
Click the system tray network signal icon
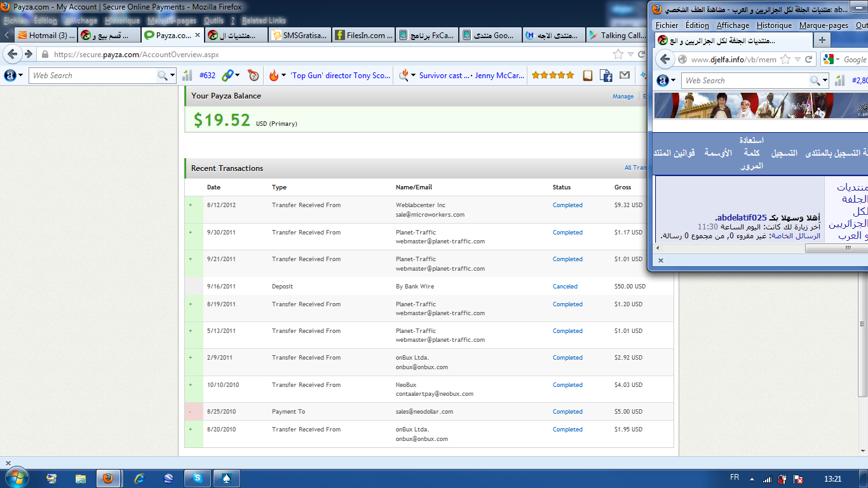pos(768,479)
